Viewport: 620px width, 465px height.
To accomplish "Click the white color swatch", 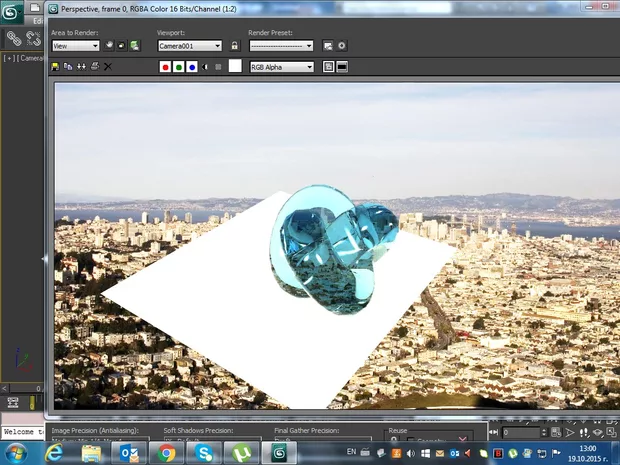I will (x=235, y=66).
